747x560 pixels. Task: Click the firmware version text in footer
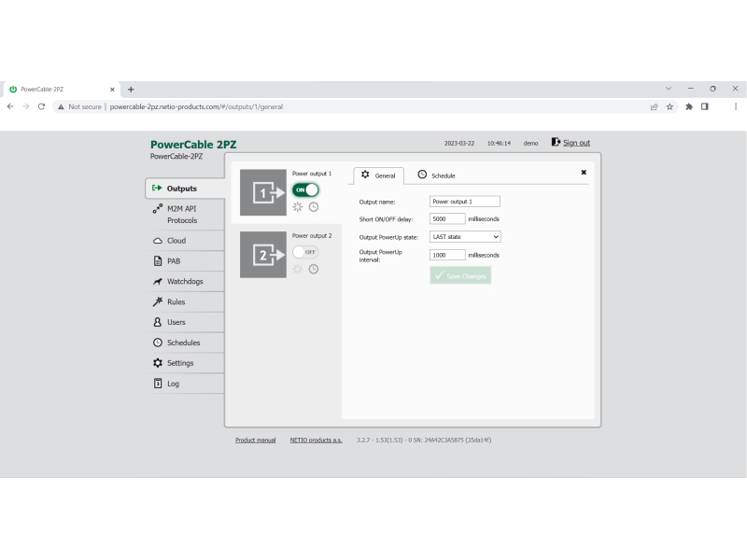pos(424,440)
